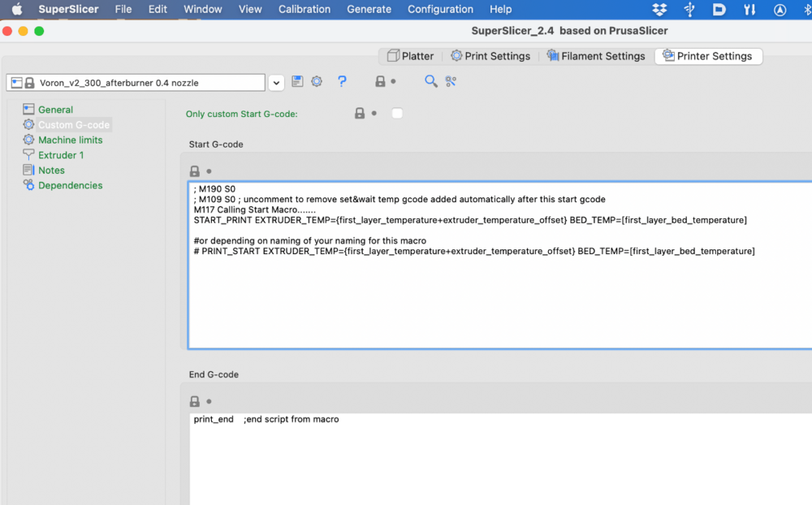The width and height of the screenshot is (812, 505).
Task: Toggle the Only custom Start G-code checkbox
Action: 397,114
